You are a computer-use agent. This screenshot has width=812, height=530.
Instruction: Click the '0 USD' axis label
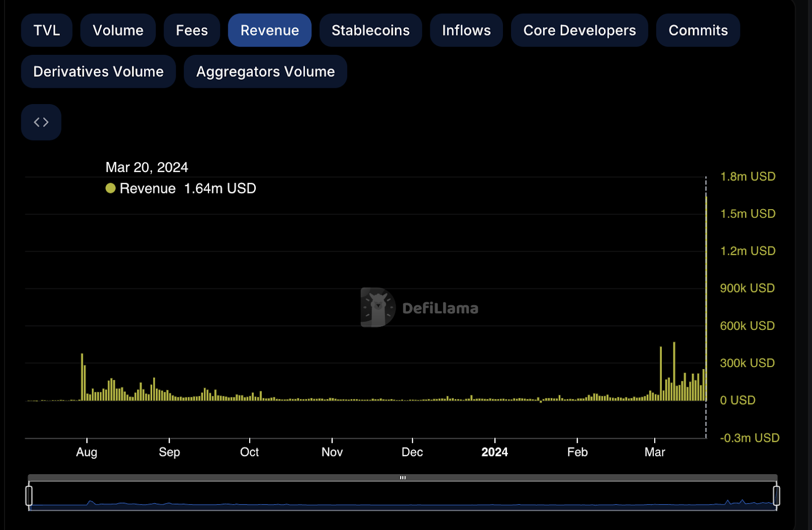738,400
